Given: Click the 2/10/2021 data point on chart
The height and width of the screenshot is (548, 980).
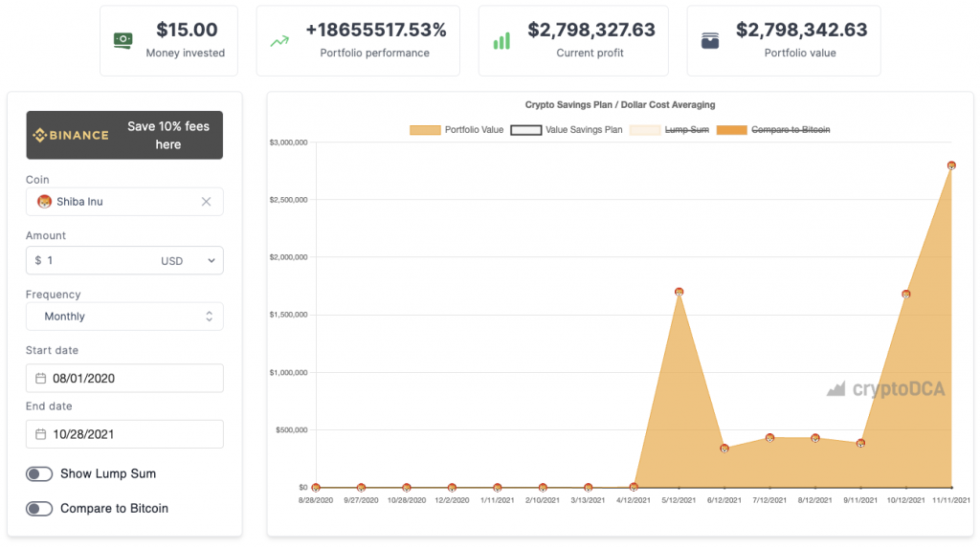Looking at the screenshot, I should 543,488.
